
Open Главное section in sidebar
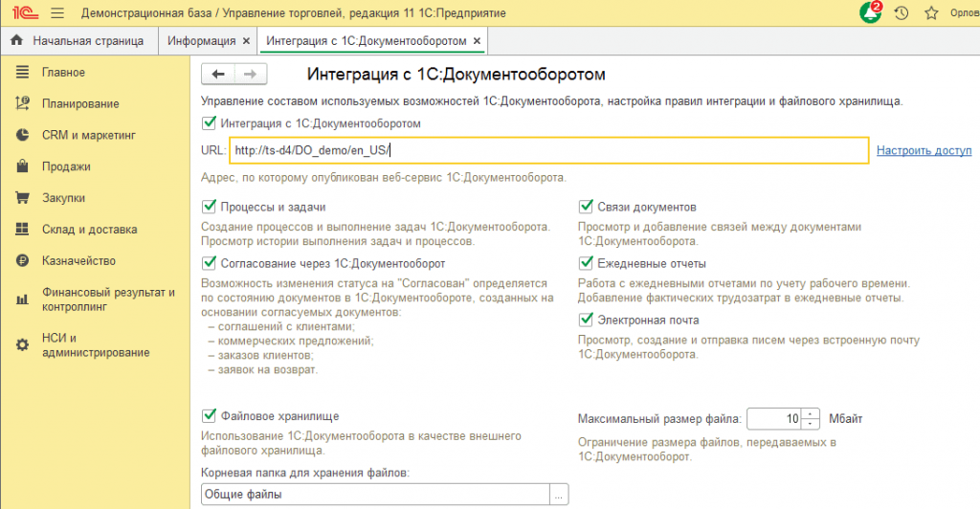click(63, 73)
